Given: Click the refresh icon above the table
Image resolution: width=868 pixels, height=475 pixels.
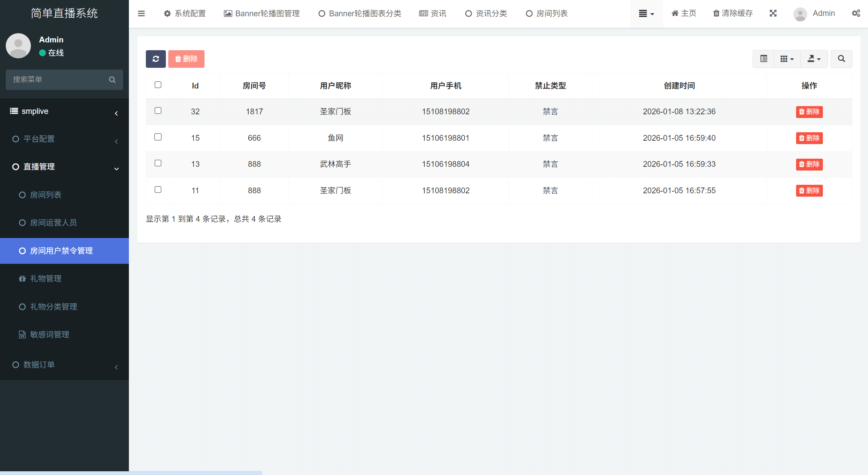Looking at the screenshot, I should [155, 59].
